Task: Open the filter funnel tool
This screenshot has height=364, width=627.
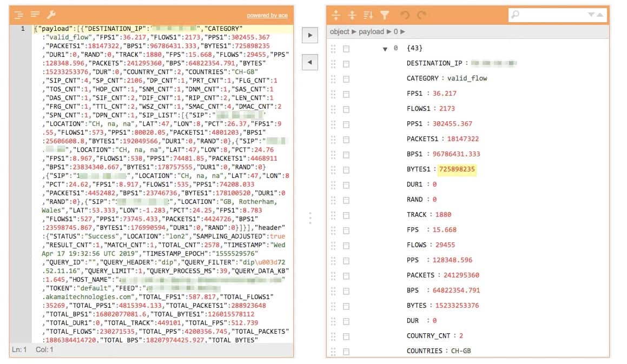Action: click(x=385, y=15)
